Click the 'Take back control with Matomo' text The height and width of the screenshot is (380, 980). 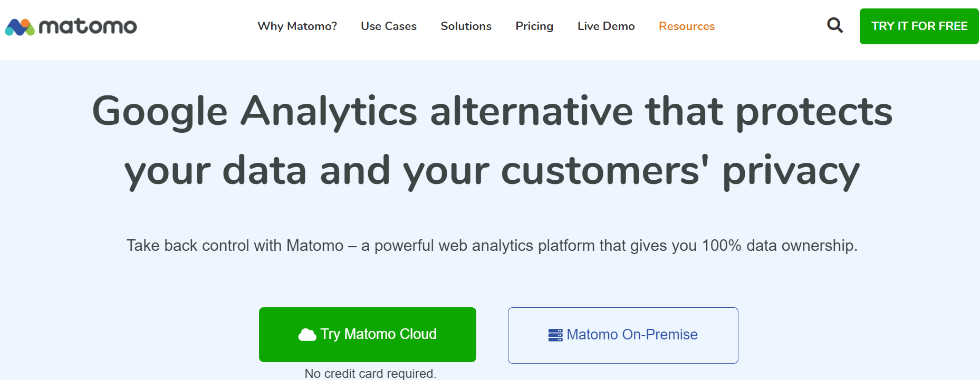click(x=235, y=246)
